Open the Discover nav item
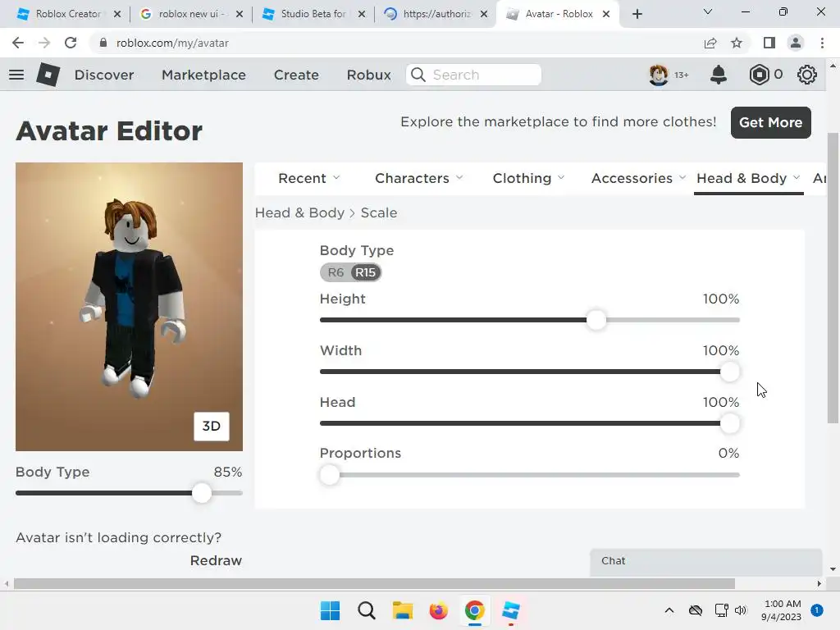 coord(104,75)
